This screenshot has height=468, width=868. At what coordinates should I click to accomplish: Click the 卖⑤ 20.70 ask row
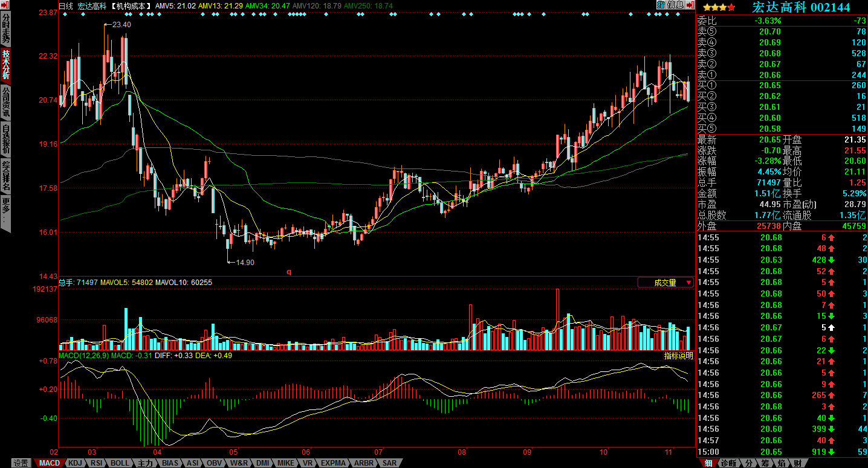pyautogui.click(x=782, y=32)
